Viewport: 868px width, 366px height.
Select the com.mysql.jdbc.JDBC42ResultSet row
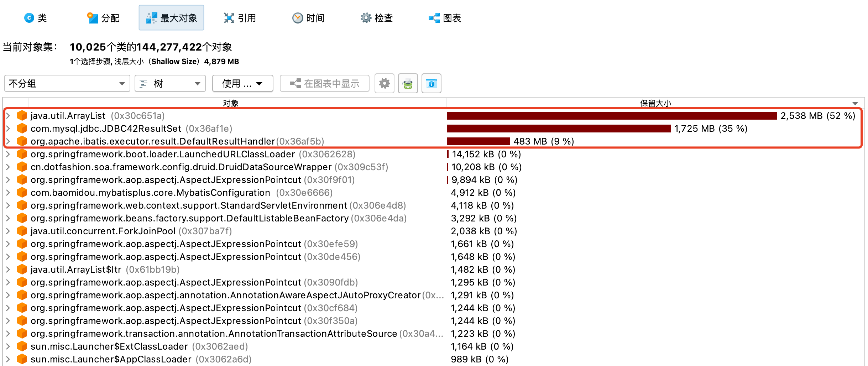[x=434, y=128]
